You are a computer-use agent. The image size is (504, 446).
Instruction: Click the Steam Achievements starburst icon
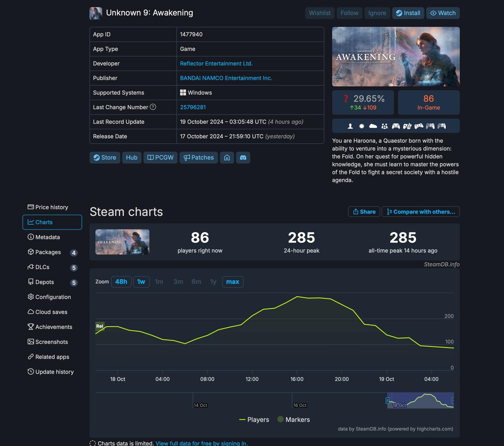(x=361, y=126)
